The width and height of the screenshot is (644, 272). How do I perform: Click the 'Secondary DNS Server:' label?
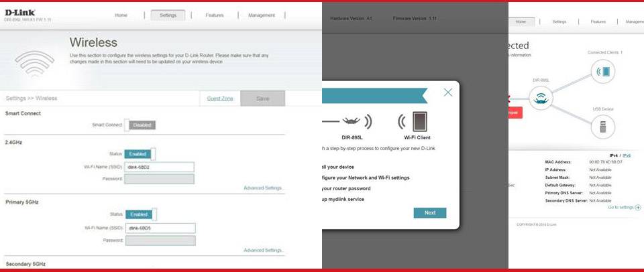tap(566, 201)
